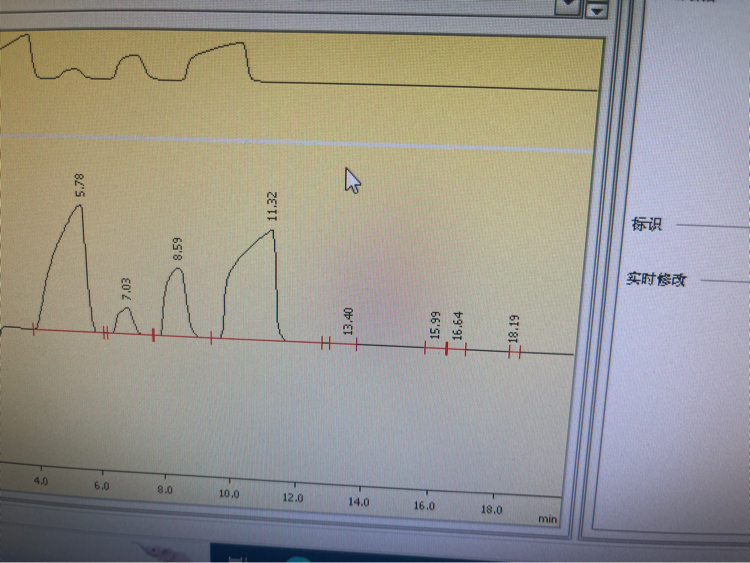Click the 15.99 peak retention time label

434,325
